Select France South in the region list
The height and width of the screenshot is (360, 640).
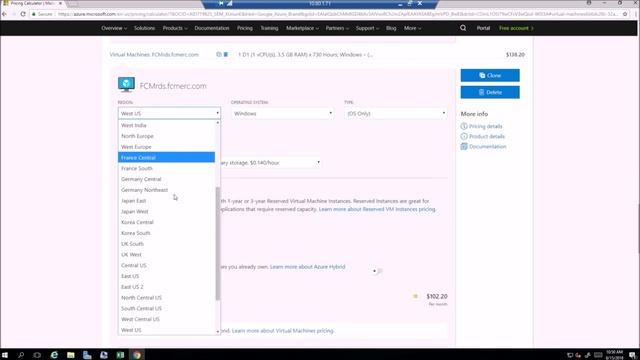click(167, 168)
